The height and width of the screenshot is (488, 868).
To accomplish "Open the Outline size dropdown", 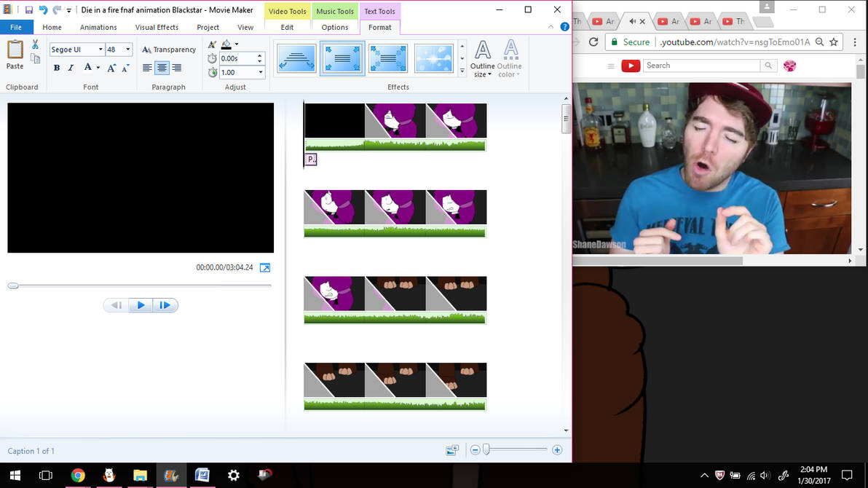I will 483,59.
